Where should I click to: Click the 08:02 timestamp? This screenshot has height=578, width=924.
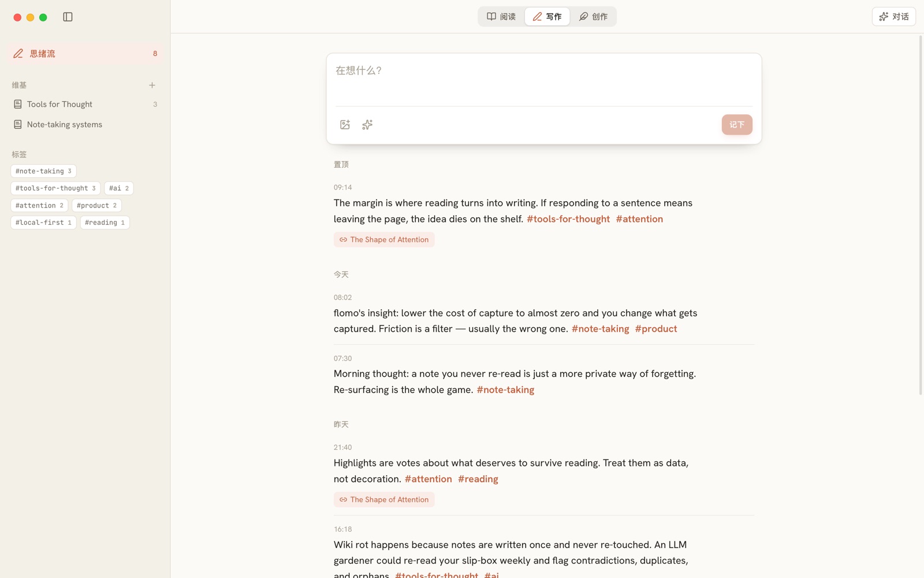pos(342,298)
